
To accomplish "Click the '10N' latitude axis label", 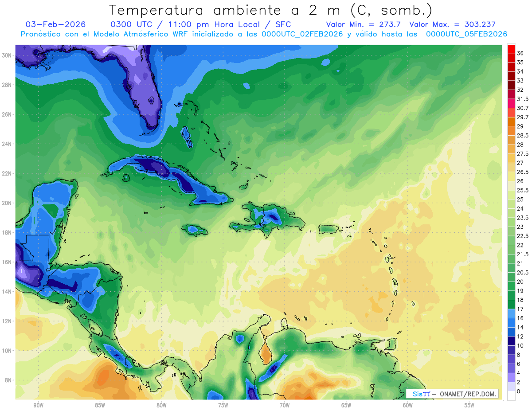I will [x=8, y=351].
